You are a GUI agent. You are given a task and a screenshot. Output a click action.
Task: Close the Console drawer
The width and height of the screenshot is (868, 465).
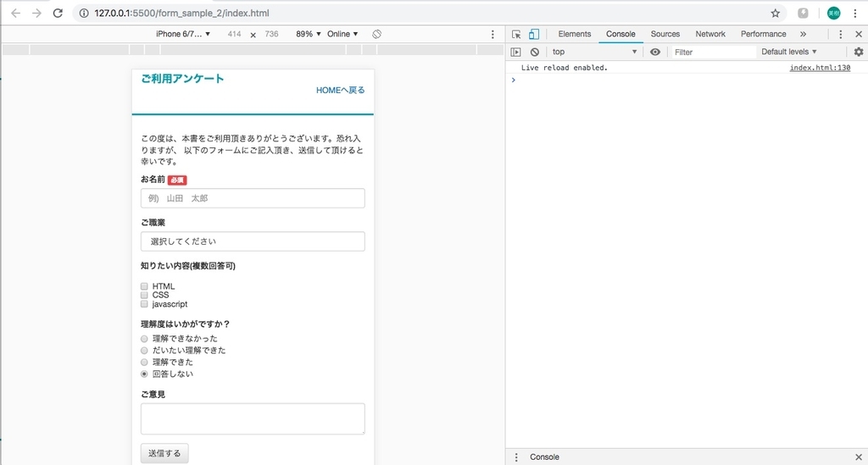tap(859, 457)
